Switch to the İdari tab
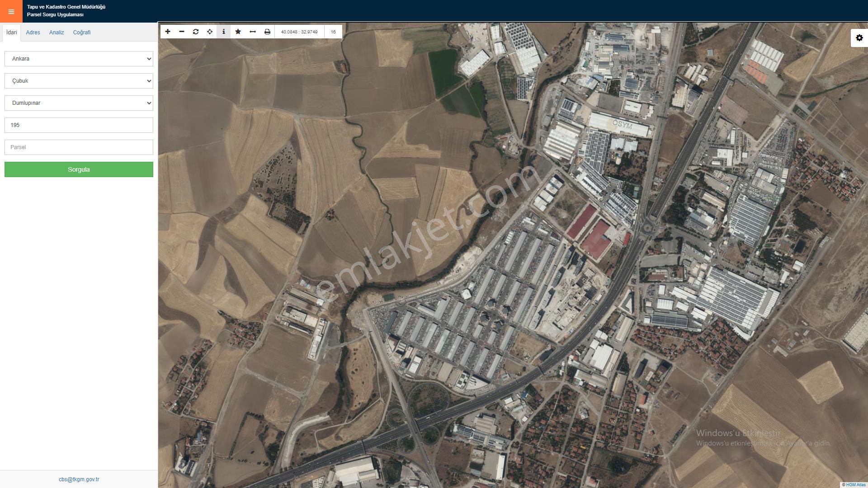This screenshot has height=488, width=868. point(12,33)
